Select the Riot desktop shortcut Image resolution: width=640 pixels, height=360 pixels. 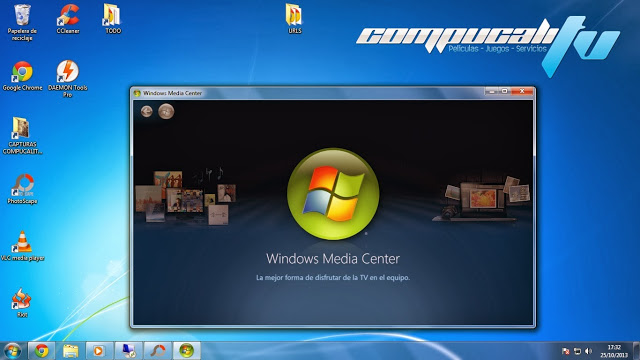(21, 302)
